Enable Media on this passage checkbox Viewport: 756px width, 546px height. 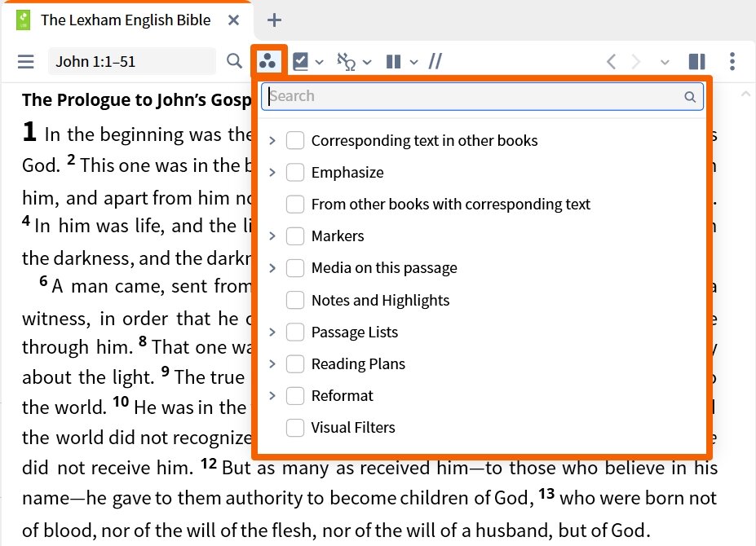click(x=295, y=268)
